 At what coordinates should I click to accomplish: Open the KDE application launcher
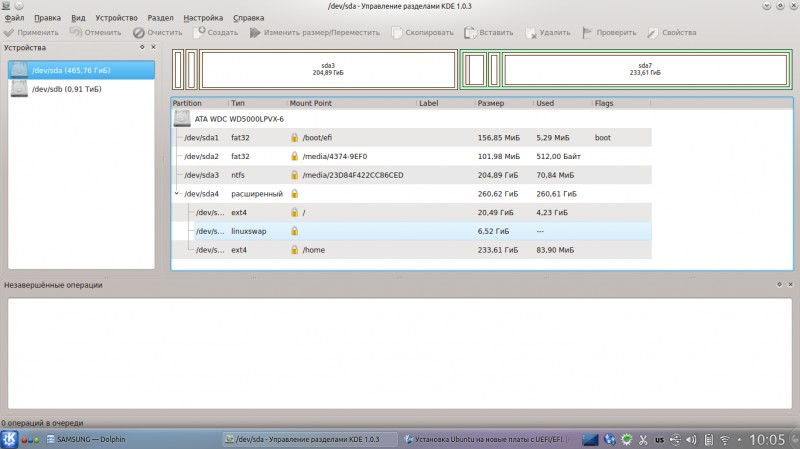(9, 439)
